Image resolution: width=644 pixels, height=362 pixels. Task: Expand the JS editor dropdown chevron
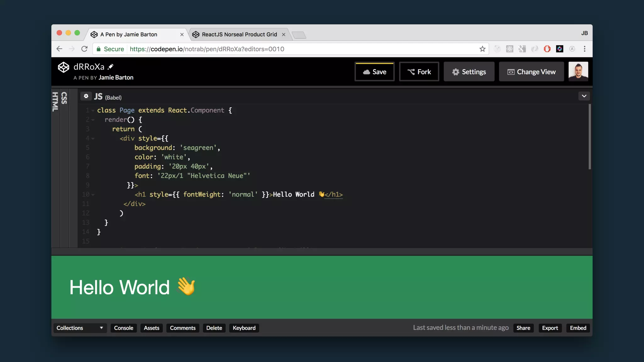point(584,96)
